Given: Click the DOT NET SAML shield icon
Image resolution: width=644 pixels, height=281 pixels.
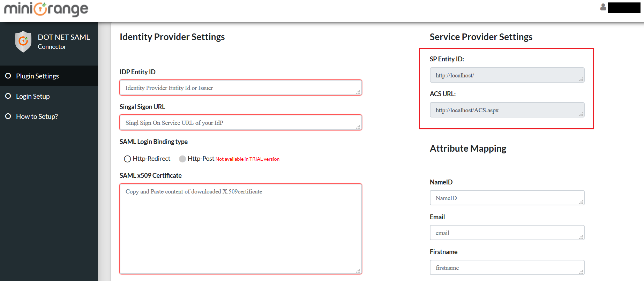Looking at the screenshot, I should click(x=23, y=41).
